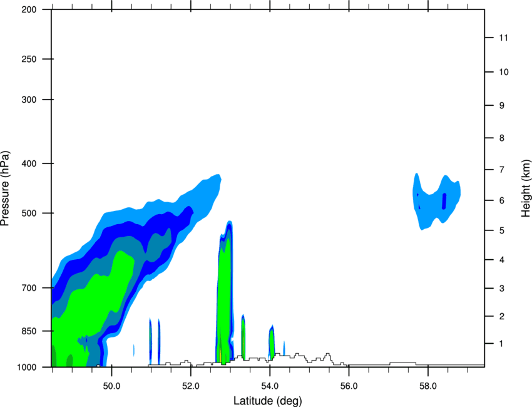Click the 1000 pressure tick label
The image size is (532, 407).
click(x=26, y=367)
